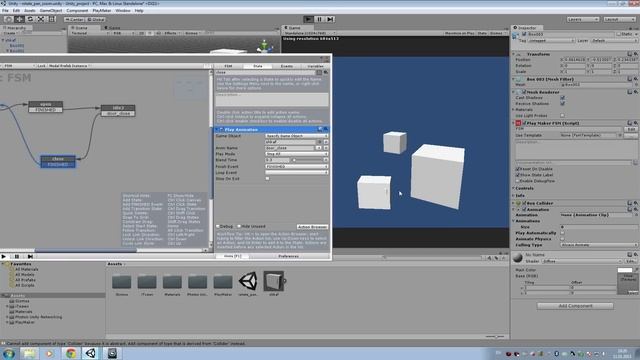Collapse the Transform component foldout
Screen dimensions: 640x360
(x=514, y=54)
